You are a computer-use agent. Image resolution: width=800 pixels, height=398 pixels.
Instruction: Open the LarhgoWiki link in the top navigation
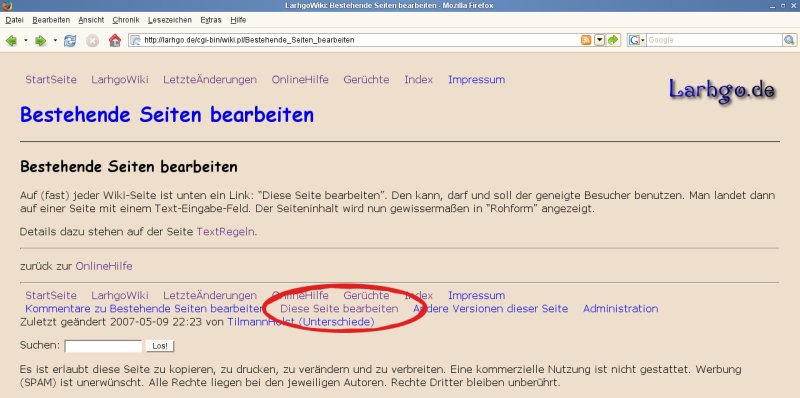coord(120,80)
